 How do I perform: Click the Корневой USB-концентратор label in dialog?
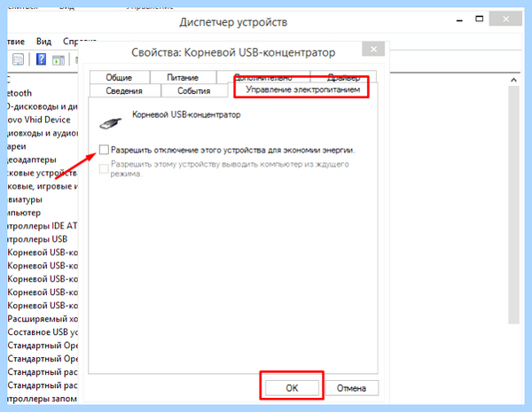(x=186, y=114)
